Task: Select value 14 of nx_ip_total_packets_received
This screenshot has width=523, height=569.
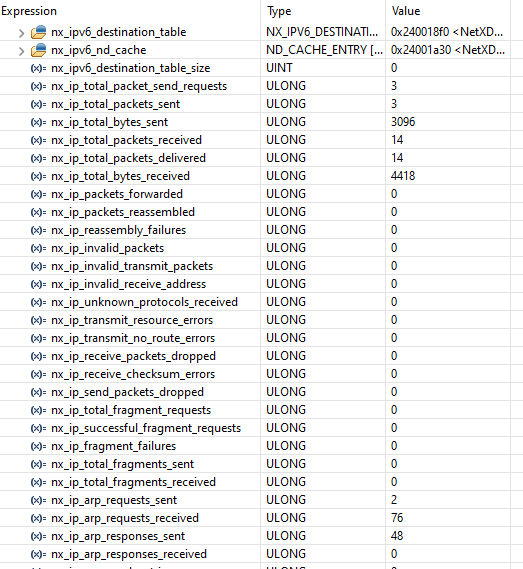Action: click(397, 140)
